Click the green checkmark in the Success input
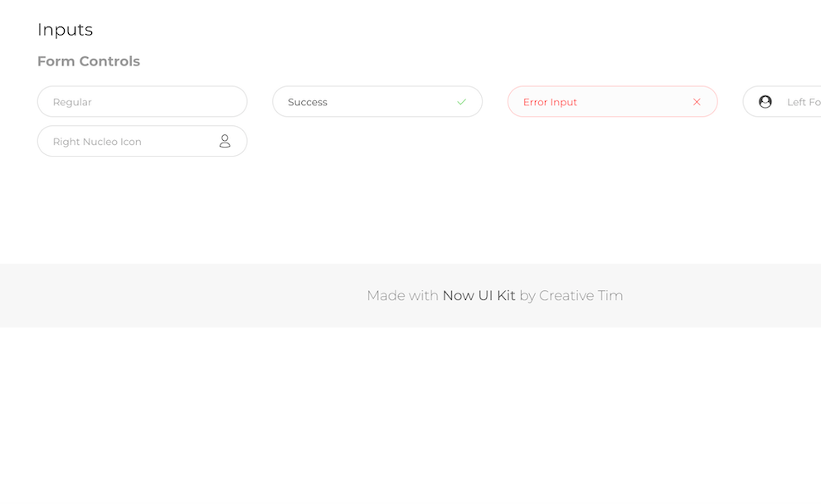 pyautogui.click(x=462, y=101)
